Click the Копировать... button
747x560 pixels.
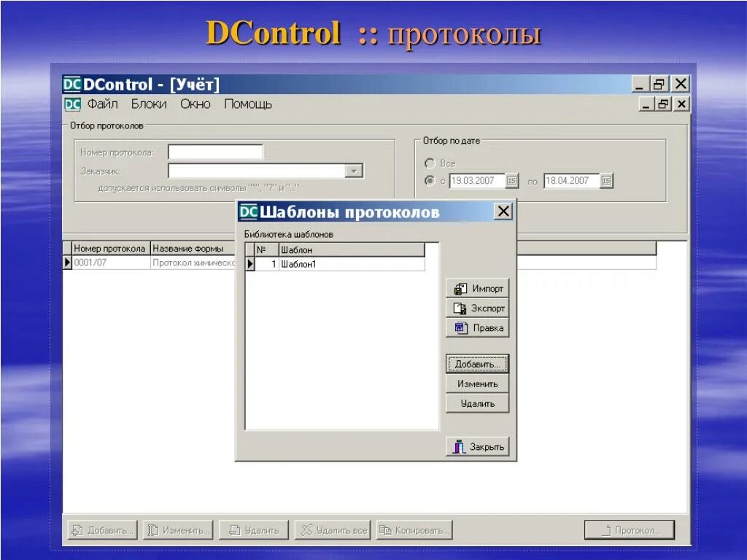(x=414, y=530)
